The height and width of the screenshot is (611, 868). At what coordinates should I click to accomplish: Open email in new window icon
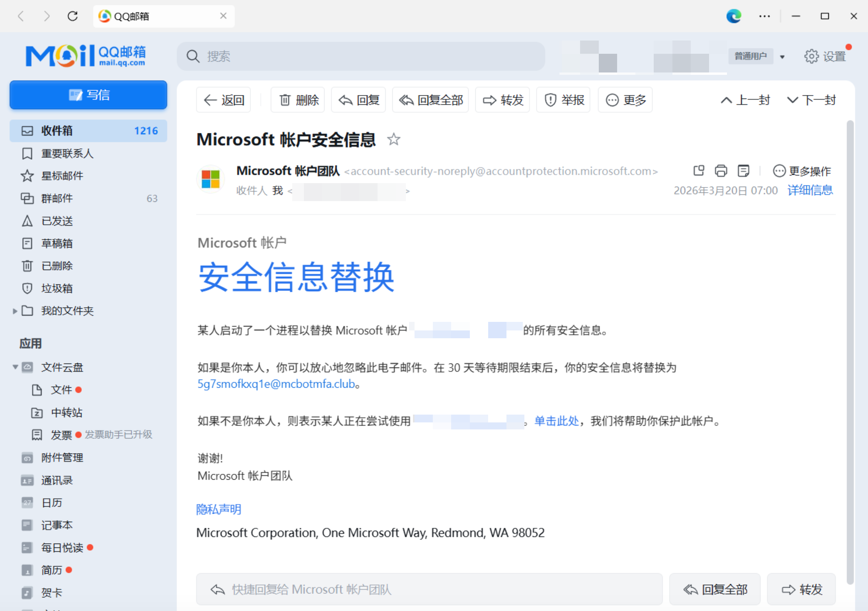click(699, 171)
